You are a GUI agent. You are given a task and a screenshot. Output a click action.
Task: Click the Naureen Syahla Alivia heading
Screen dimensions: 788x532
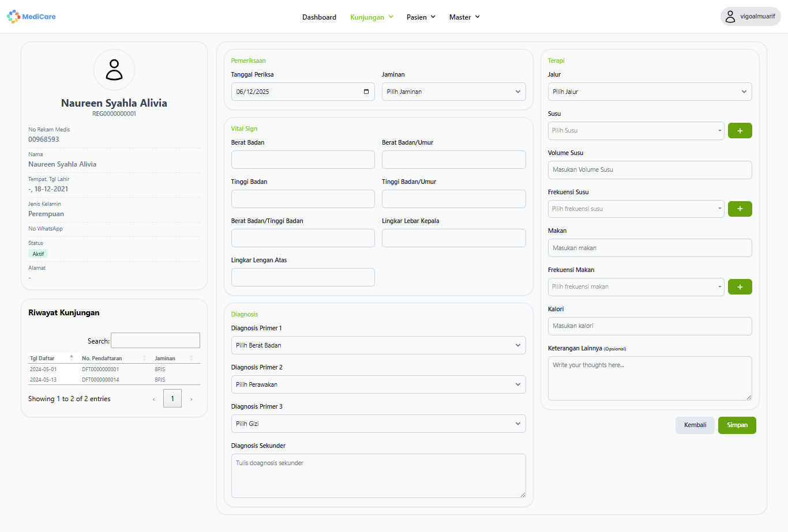tap(114, 103)
